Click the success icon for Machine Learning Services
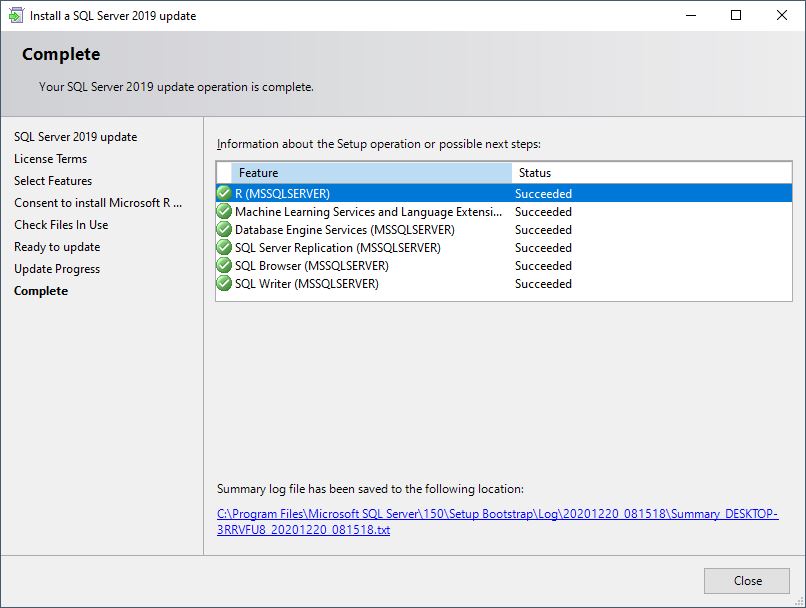 pyautogui.click(x=224, y=212)
